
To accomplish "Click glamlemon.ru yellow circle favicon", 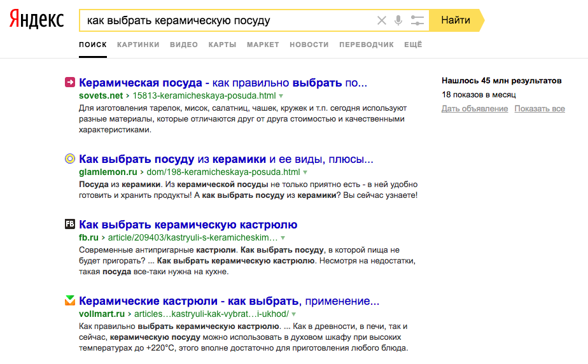I will (70, 158).
